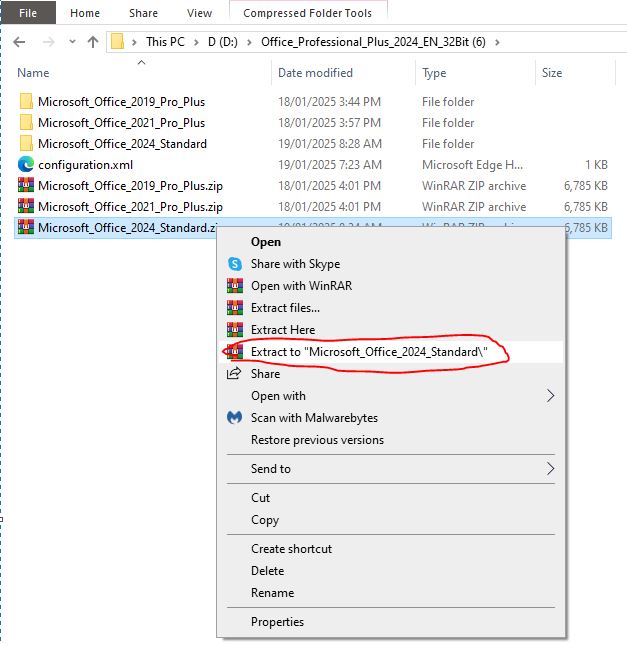Choose Extract files... menu entry
This screenshot has height=645, width=627.
(285, 308)
